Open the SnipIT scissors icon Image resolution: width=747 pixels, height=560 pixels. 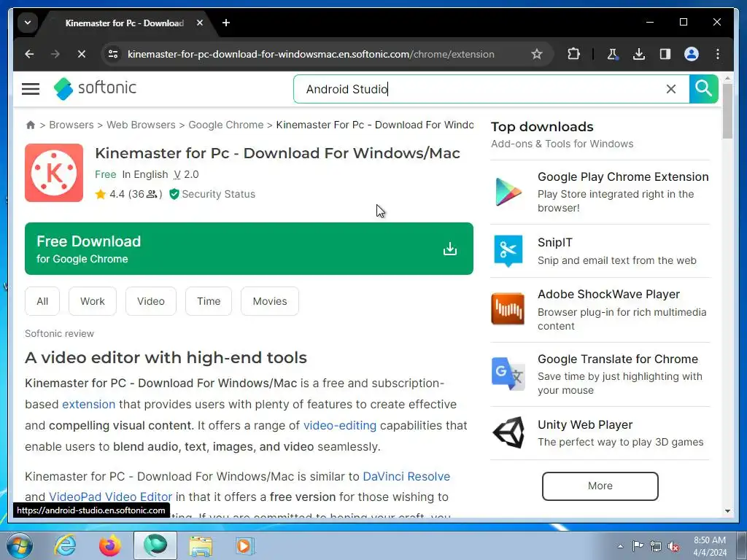point(508,251)
